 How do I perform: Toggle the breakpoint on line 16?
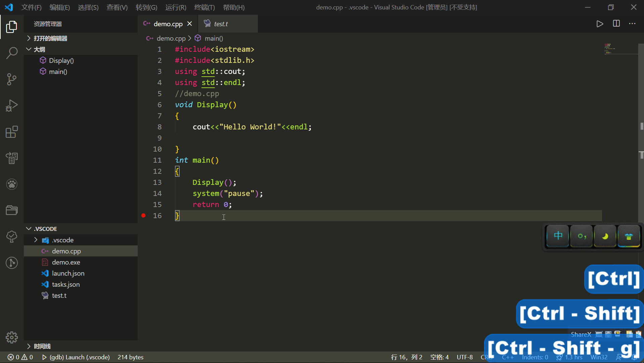(x=143, y=215)
